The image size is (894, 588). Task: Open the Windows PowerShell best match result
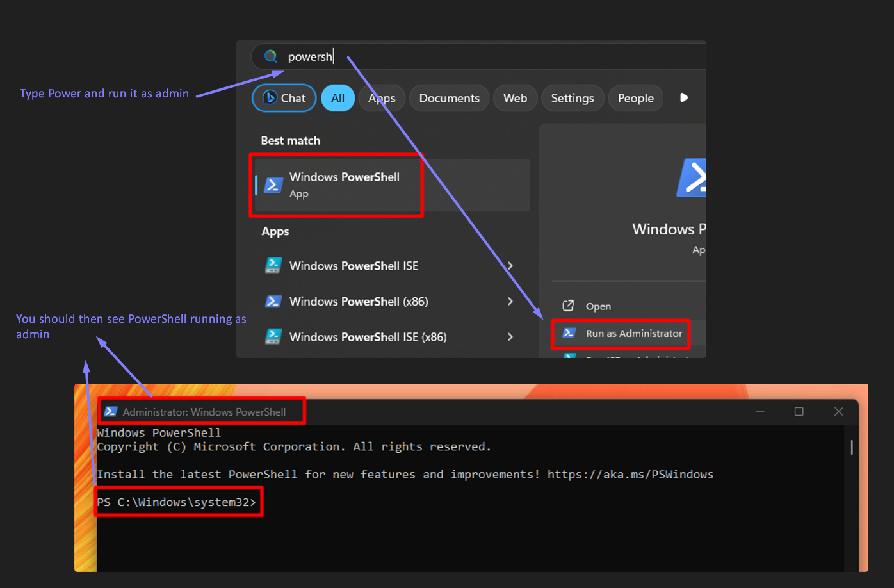[393, 185]
